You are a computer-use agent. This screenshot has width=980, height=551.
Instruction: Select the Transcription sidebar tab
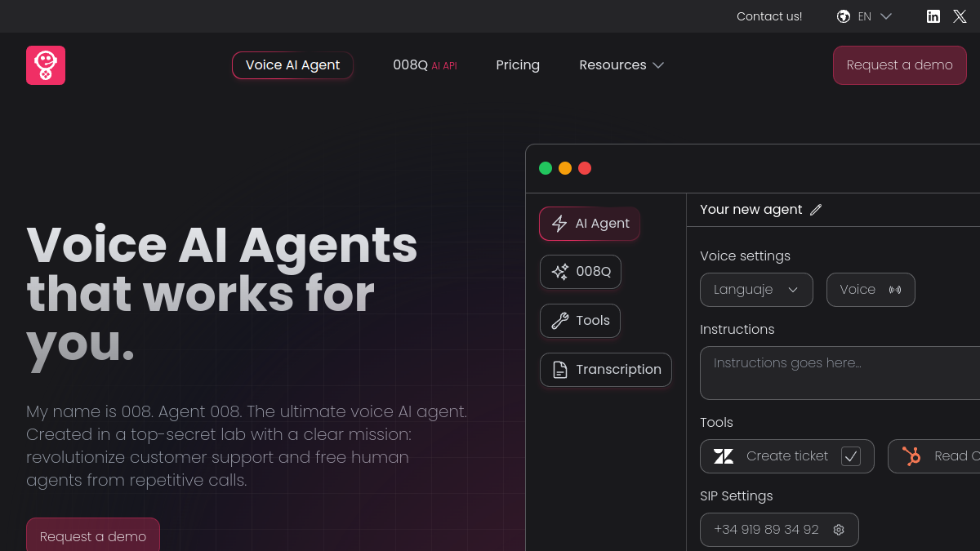606,370
